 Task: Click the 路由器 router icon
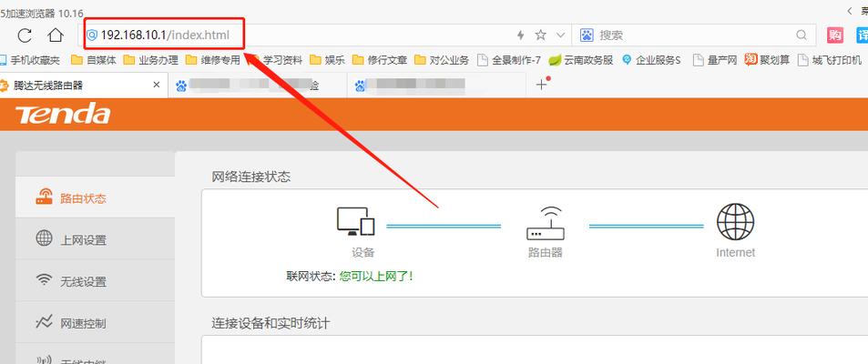pyautogui.click(x=546, y=224)
